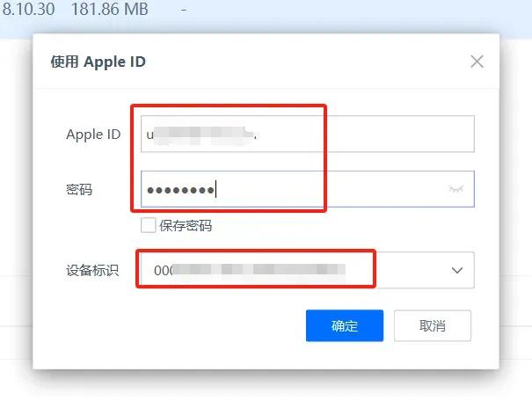This screenshot has width=532, height=401.
Task: Focus the 密码 password input field
Action: [308, 189]
